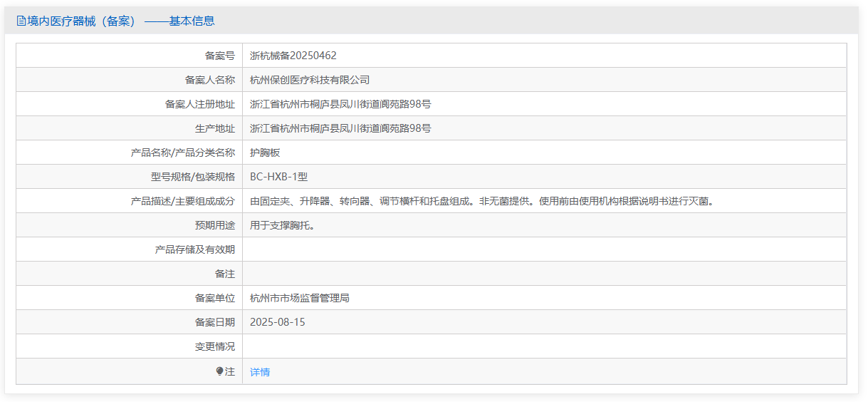Screen dimensions: 868x402
Task: Click the 备案号 label cell
Action: [x=130, y=56]
